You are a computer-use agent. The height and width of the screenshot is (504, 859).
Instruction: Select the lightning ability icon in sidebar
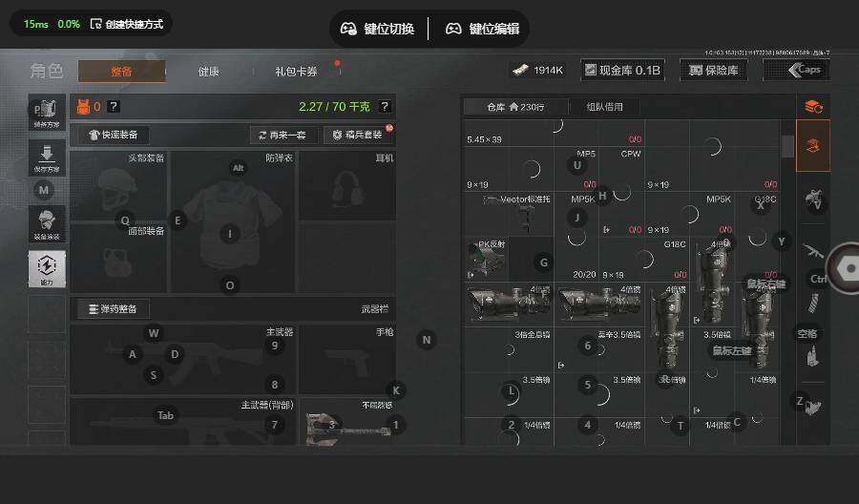tap(47, 268)
